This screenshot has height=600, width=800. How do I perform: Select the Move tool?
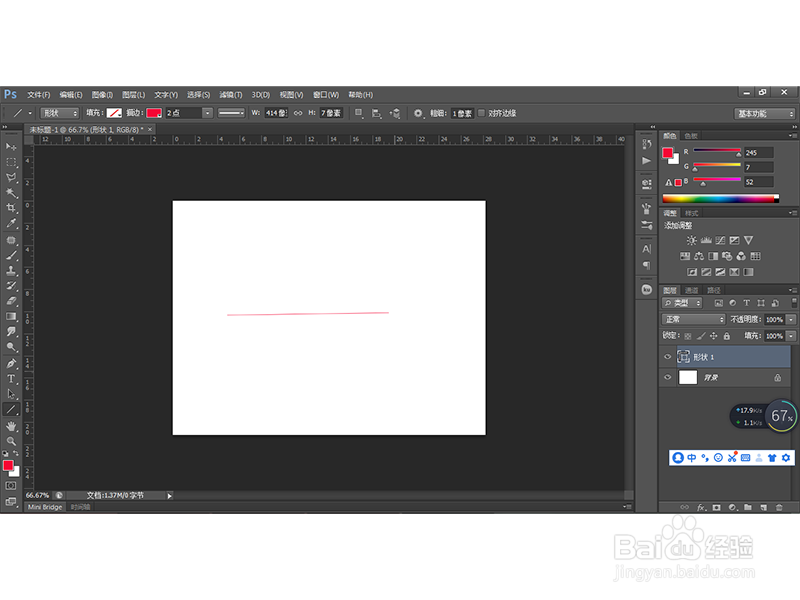click(x=11, y=147)
